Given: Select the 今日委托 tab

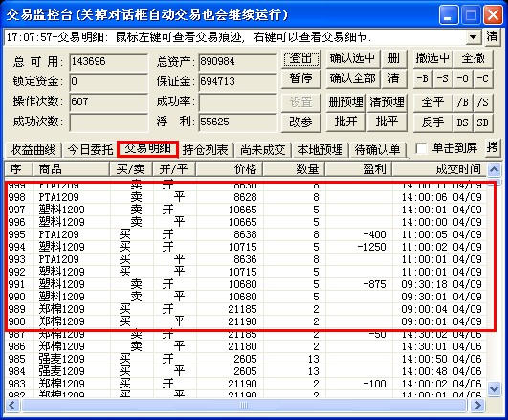Looking at the screenshot, I should pos(90,149).
